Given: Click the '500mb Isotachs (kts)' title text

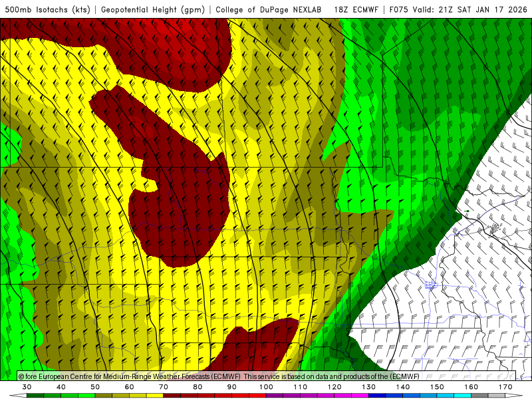Looking at the screenshot, I should click(x=48, y=9).
